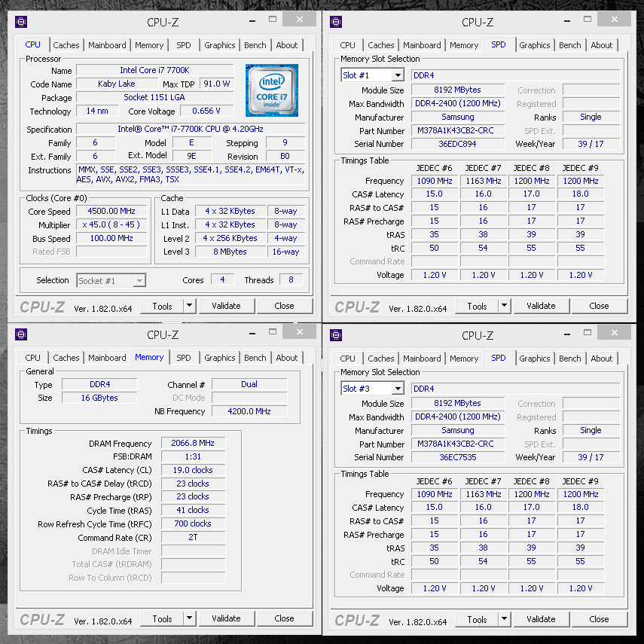Switch to Memory tab in top-left window
The width and height of the screenshot is (644, 644).
(x=149, y=45)
